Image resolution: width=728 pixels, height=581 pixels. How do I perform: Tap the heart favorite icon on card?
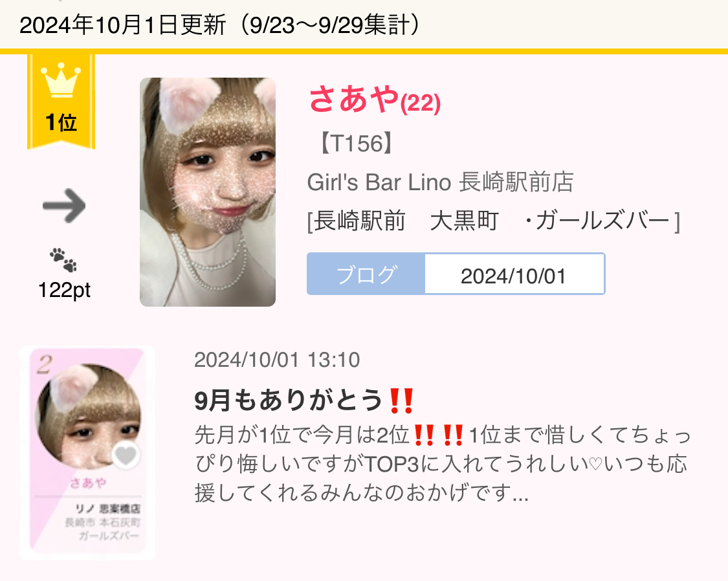click(126, 455)
